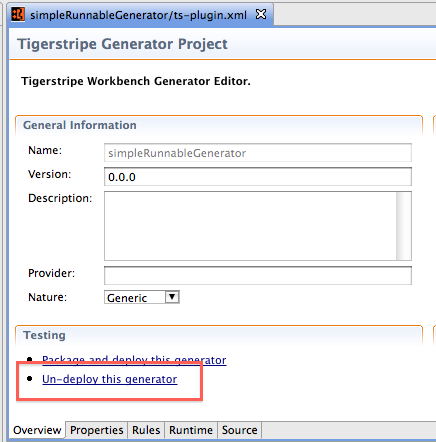Switch to the Properties tab

click(97, 430)
